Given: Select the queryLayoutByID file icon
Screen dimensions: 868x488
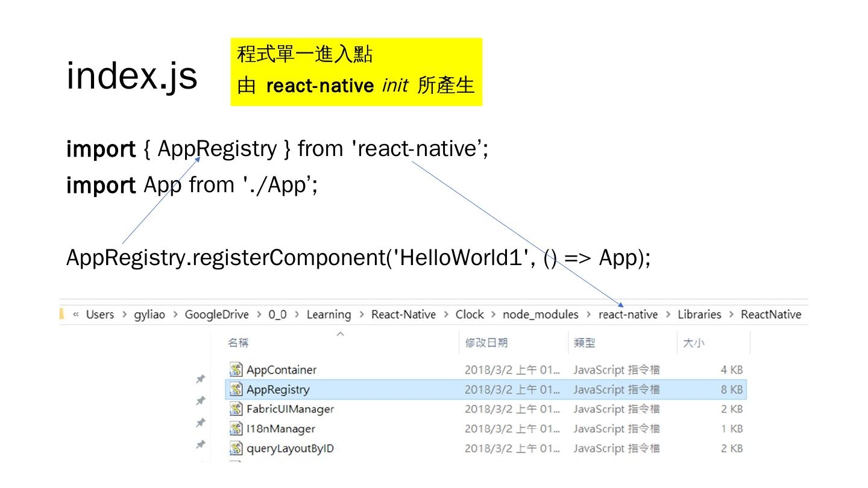Looking at the screenshot, I should coord(236,449).
